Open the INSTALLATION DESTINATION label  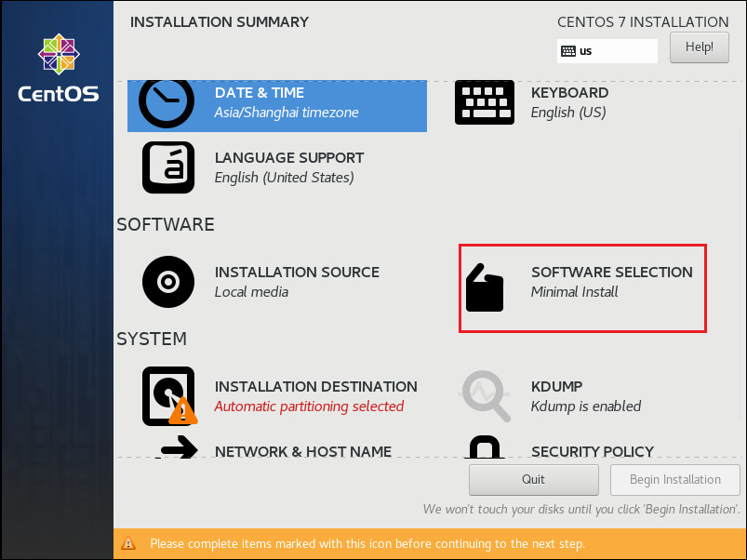(316, 386)
